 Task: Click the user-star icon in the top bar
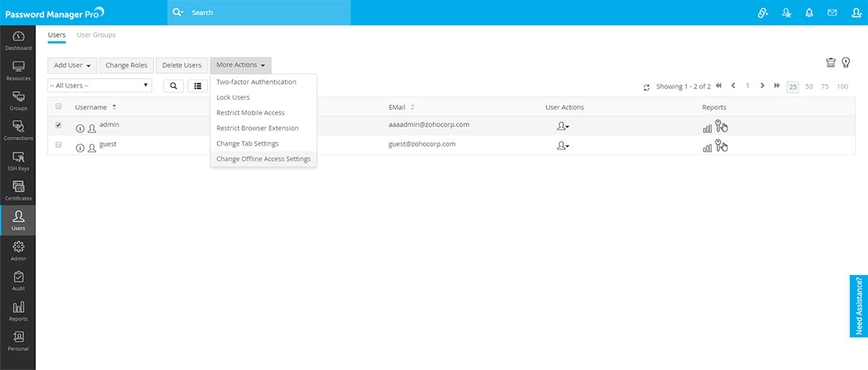pyautogui.click(x=786, y=12)
